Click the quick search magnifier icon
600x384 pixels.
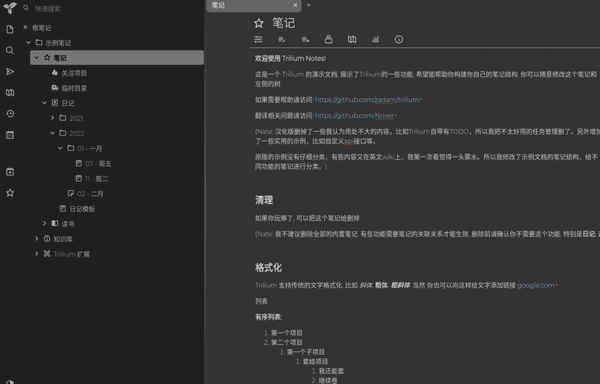26,8
